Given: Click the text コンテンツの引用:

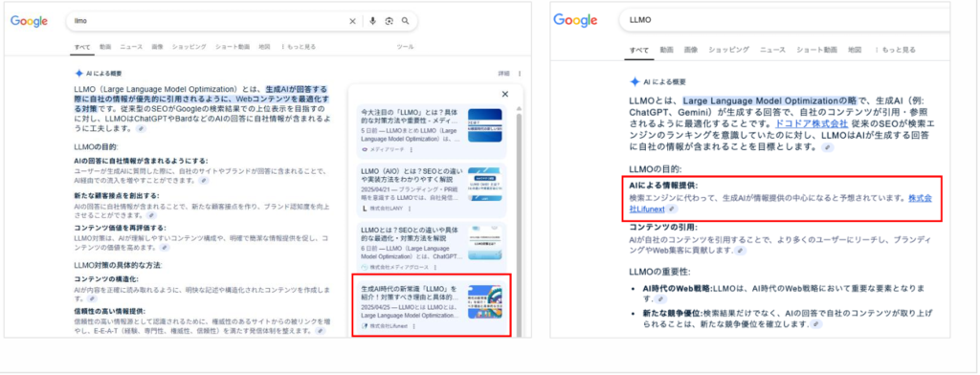Looking at the screenshot, I should (x=663, y=227).
